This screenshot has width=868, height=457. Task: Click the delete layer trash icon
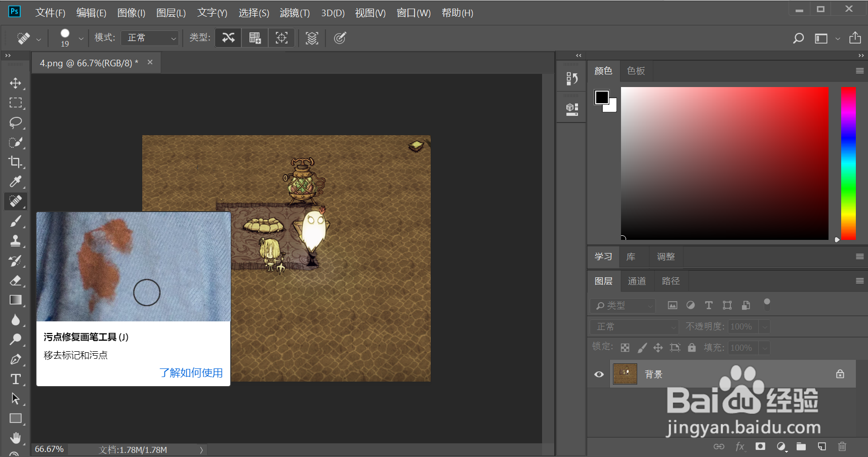pos(842,446)
